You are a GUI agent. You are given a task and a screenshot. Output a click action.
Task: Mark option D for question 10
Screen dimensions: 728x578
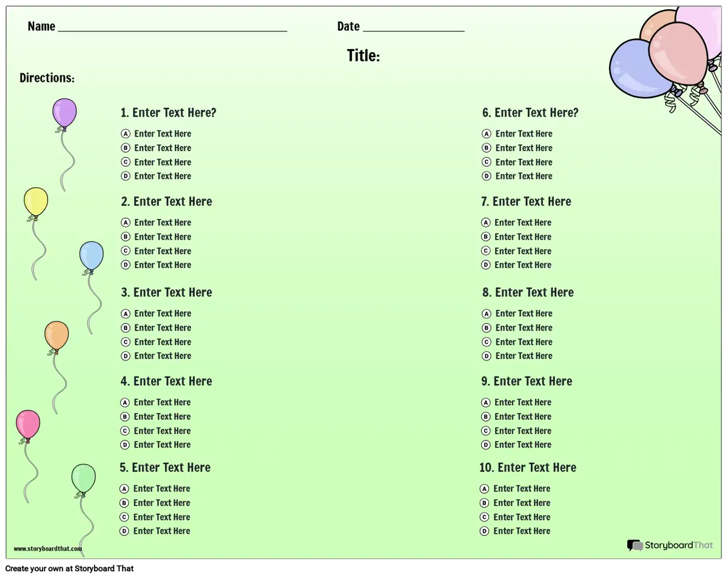[484, 531]
